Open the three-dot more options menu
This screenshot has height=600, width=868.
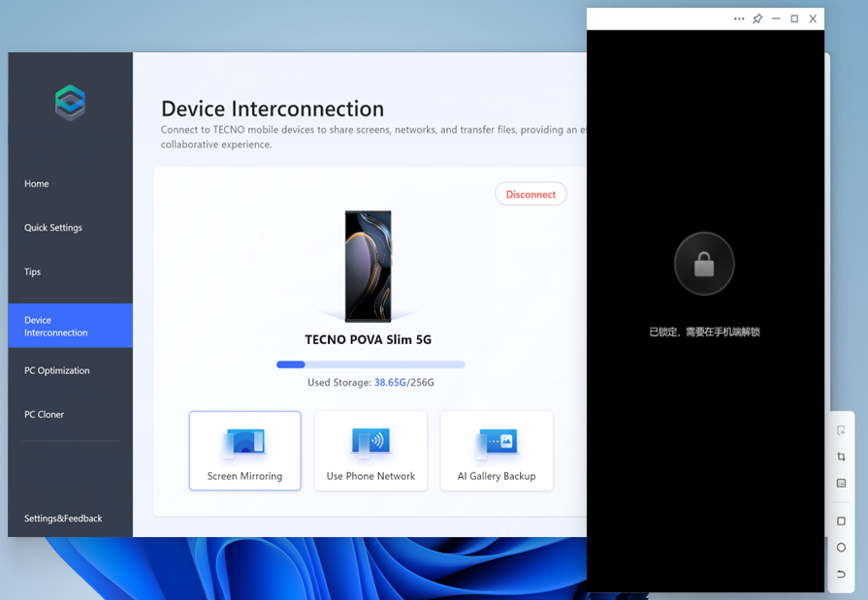(739, 18)
